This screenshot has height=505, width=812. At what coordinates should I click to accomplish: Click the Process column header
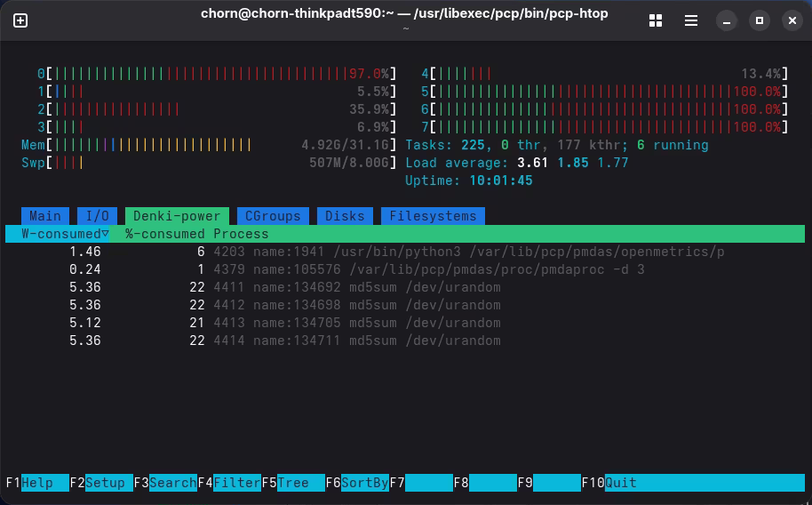241,234
